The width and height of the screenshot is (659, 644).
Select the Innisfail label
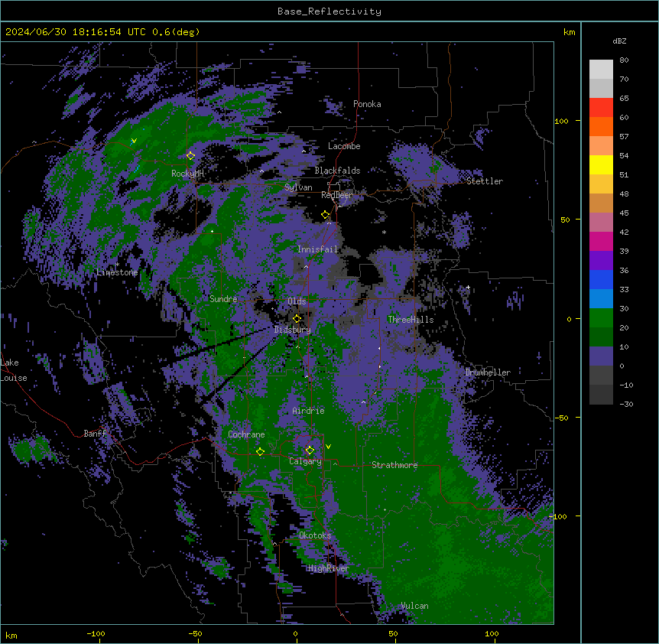(317, 249)
